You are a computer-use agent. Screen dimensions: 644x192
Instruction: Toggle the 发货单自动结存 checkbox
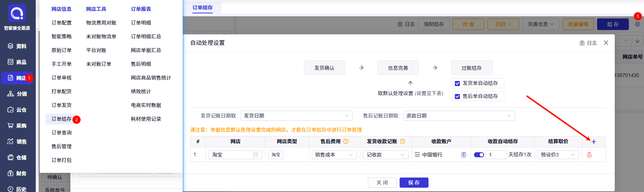click(457, 83)
